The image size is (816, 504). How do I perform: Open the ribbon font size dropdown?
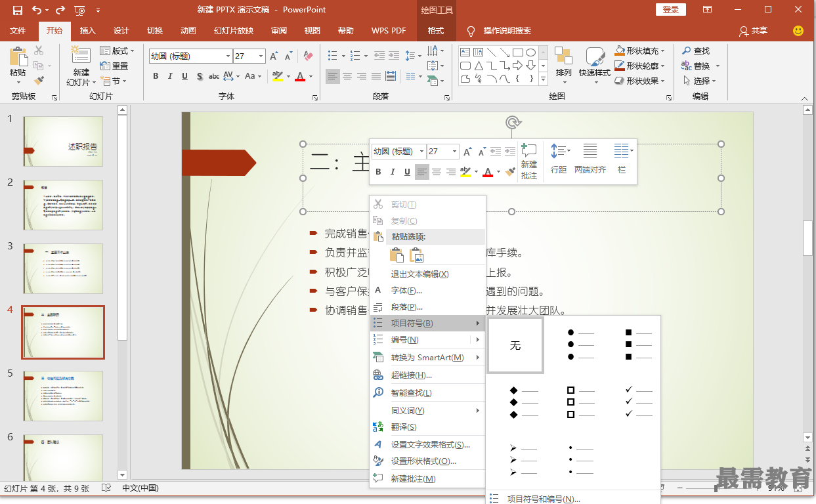tap(261, 56)
